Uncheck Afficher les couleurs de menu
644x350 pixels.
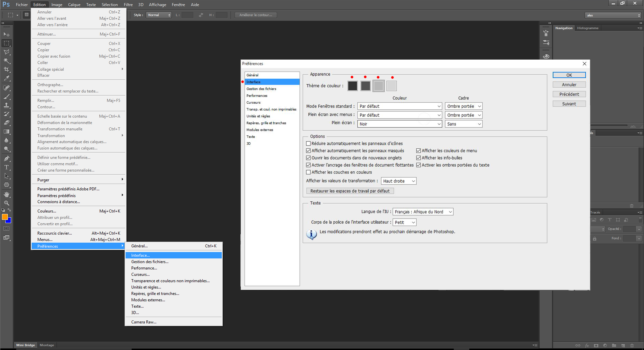[418, 151]
